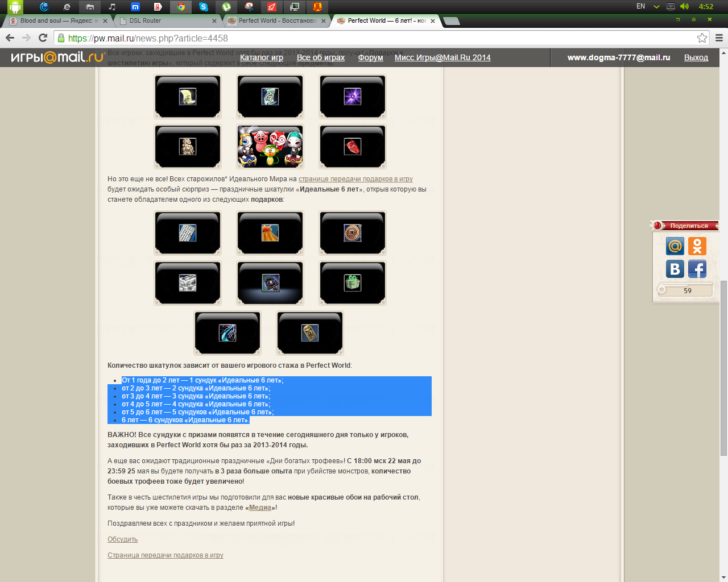Click the purple orb item thumbnail

353,97
